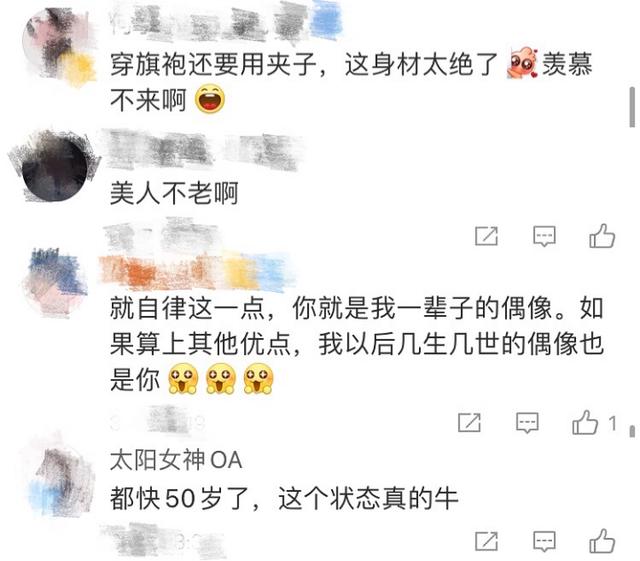Click blurred username above 美人不老啊
Image resolution: width=640 pixels, height=561 pixels.
[203, 151]
